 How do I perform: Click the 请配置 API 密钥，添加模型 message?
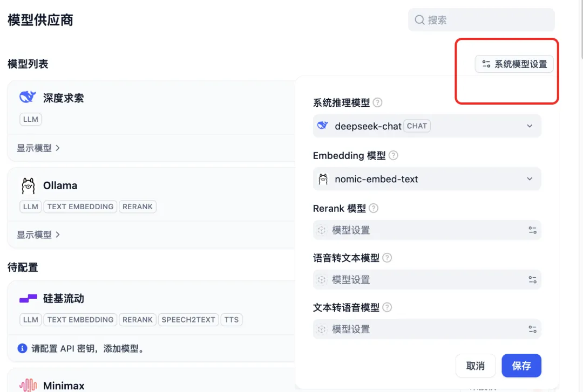[89, 348]
